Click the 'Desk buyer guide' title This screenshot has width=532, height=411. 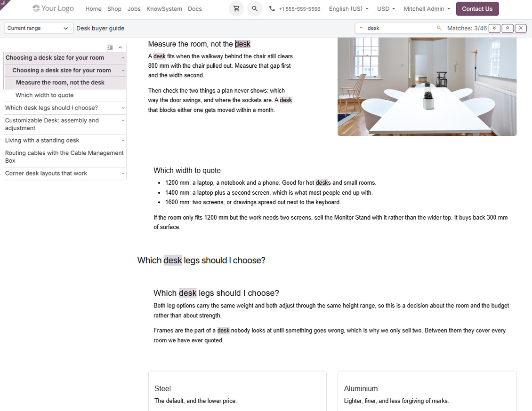point(100,29)
